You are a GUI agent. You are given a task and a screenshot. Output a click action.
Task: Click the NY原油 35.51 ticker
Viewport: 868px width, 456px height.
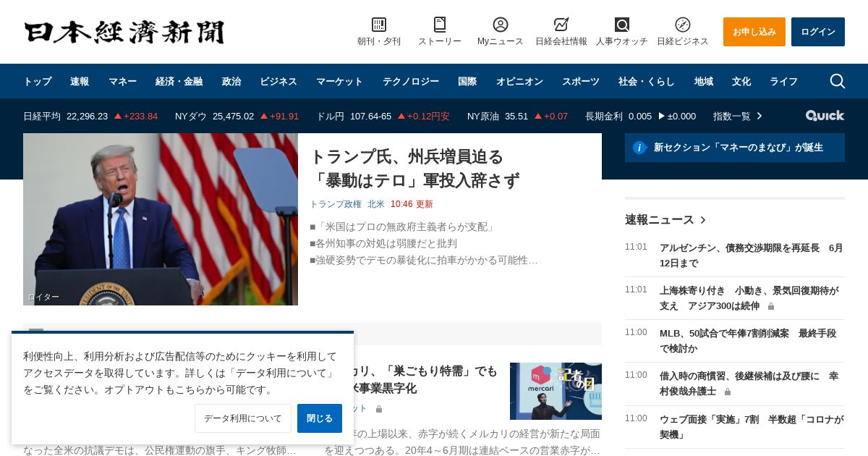point(518,116)
